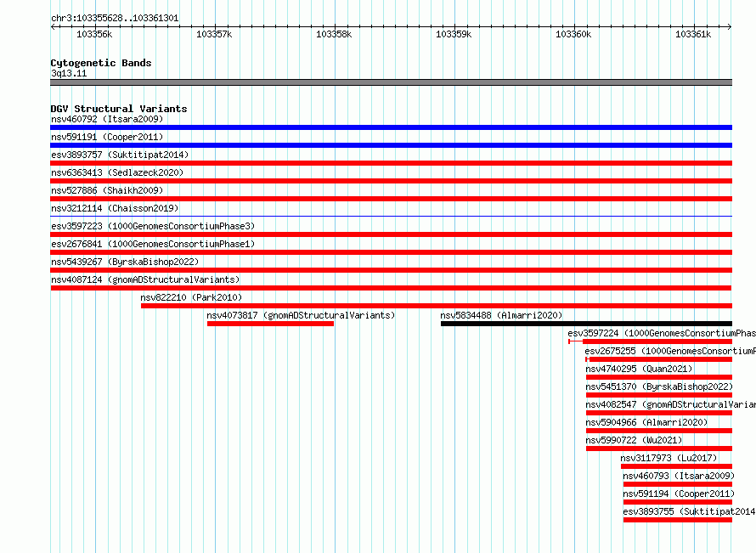Click the blue bar under nsv460792 (Itsara2009)

coord(391,127)
